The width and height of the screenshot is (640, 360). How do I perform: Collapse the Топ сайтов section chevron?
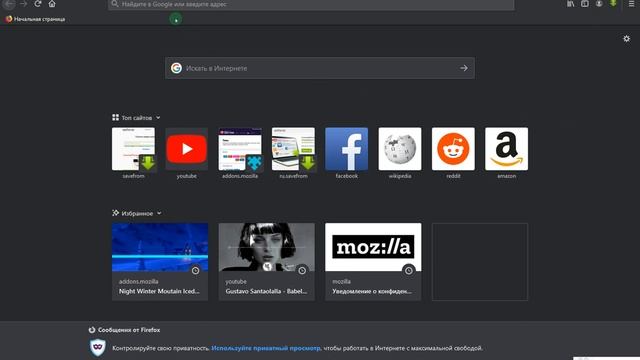pyautogui.click(x=158, y=118)
